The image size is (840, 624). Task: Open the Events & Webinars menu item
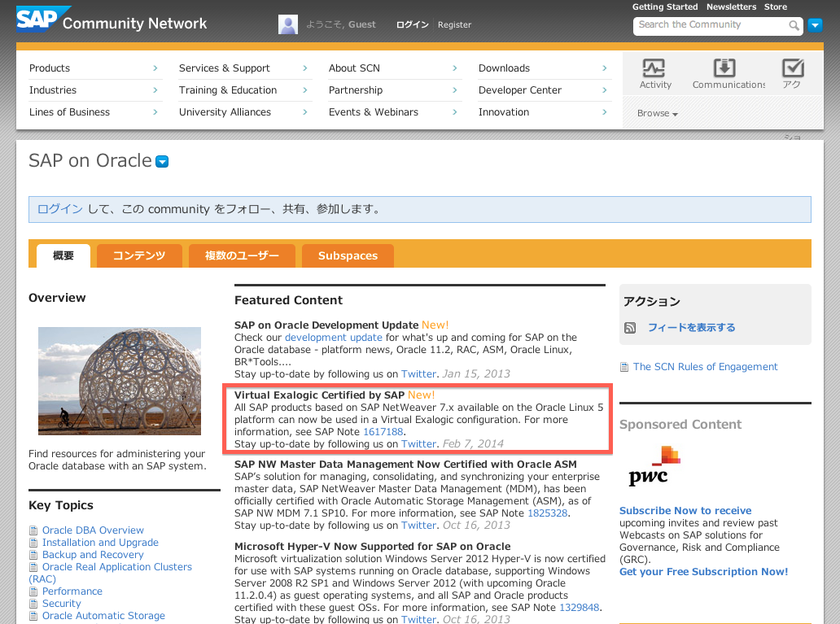tap(374, 112)
